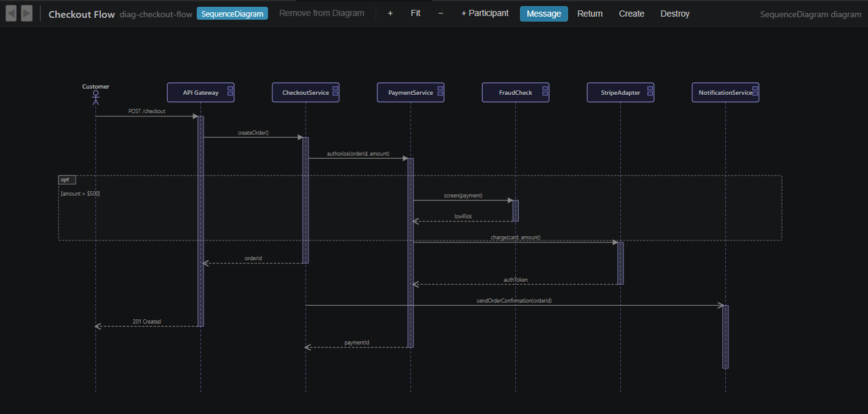Image resolution: width=868 pixels, height=414 pixels.
Task: Click the icon on the PaymentService participant box
Action: (440, 92)
